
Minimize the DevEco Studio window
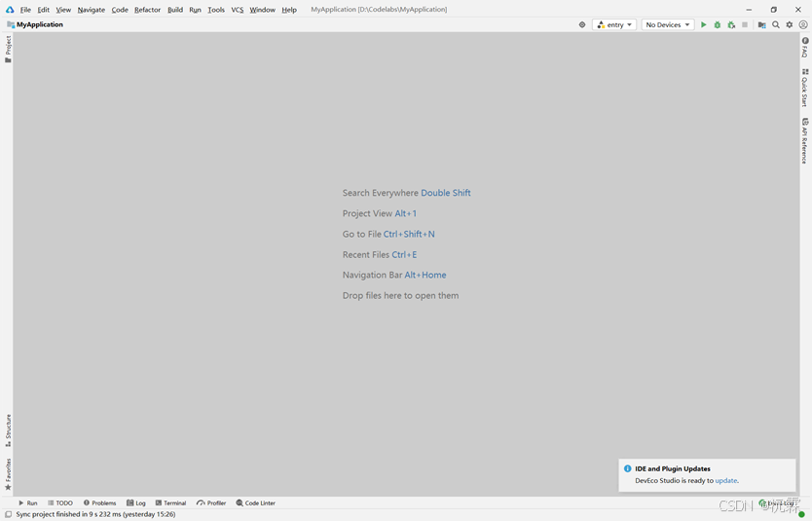point(749,10)
